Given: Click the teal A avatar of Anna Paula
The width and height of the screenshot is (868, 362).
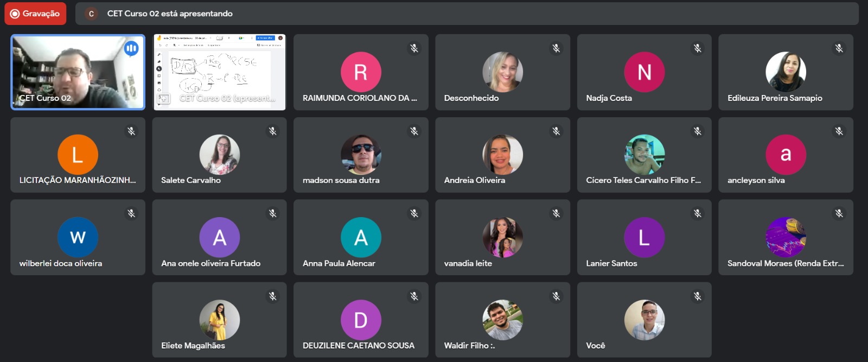Looking at the screenshot, I should pyautogui.click(x=361, y=237).
